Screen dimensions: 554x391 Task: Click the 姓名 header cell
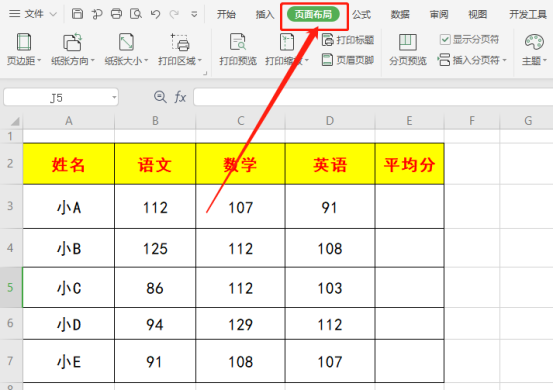coord(69,164)
